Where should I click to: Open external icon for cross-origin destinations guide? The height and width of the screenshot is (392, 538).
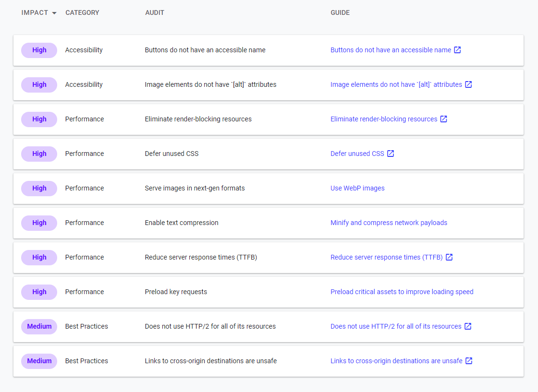(469, 361)
